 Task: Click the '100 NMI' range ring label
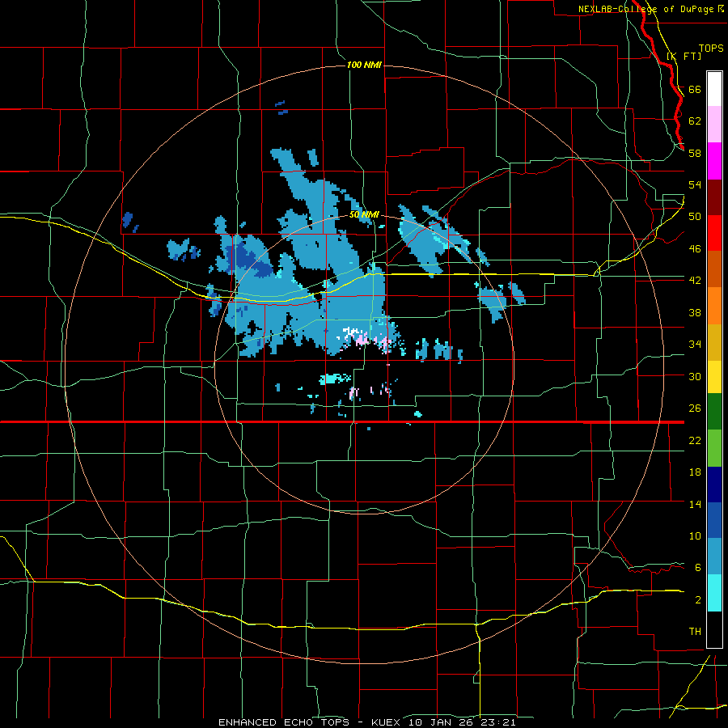click(x=364, y=65)
